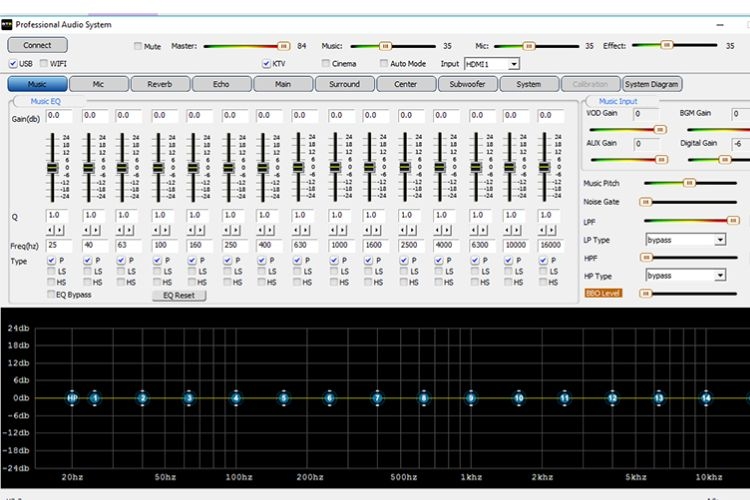Click the EQ Reset button
This screenshot has height=500, width=750.
tap(179, 295)
